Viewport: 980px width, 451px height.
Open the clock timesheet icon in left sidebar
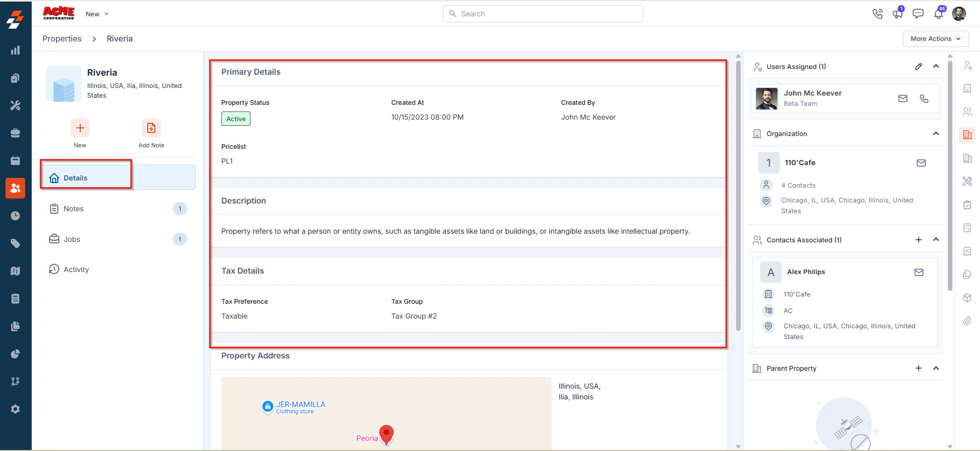[x=15, y=216]
